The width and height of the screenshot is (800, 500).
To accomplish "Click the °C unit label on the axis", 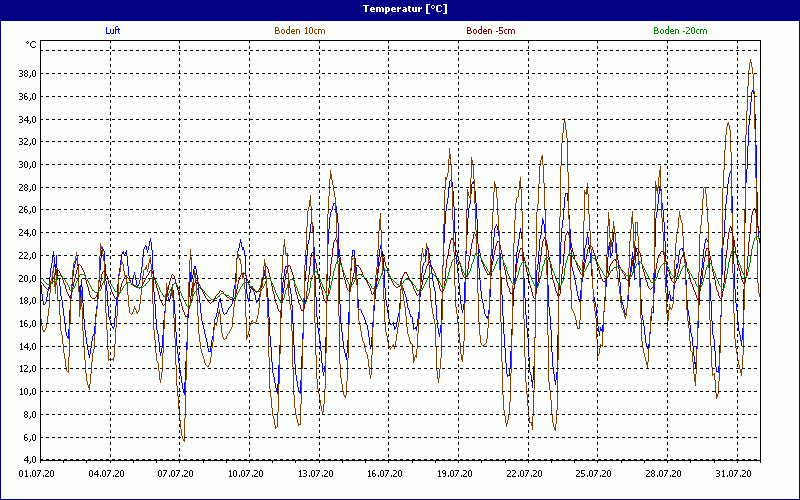I will pyautogui.click(x=31, y=45).
